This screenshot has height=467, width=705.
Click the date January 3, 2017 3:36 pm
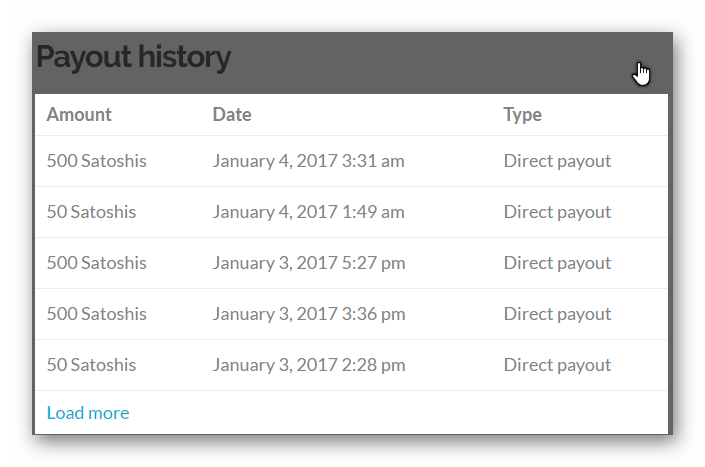[x=309, y=314]
